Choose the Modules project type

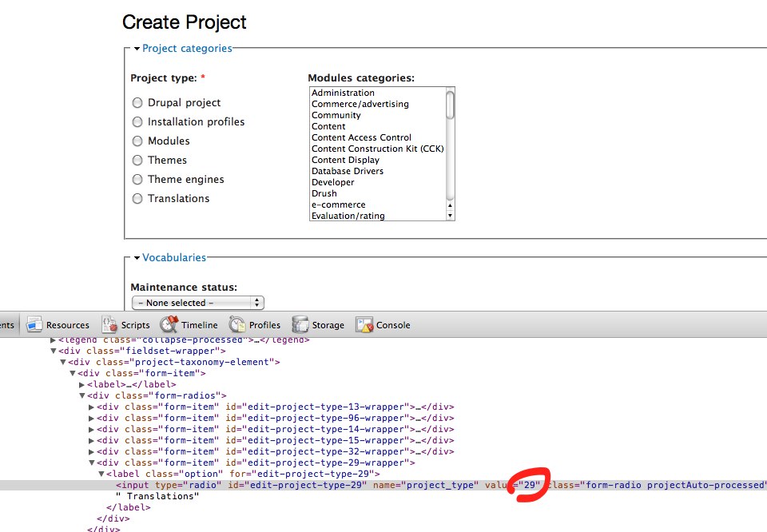coord(137,141)
